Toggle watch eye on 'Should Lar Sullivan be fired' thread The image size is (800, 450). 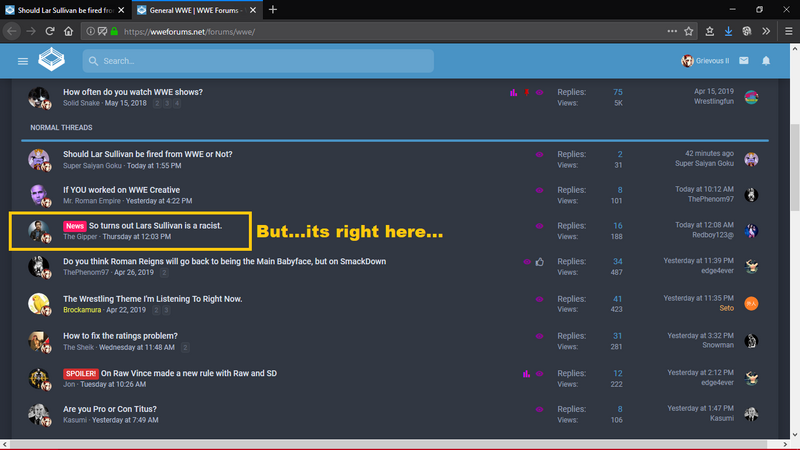pos(539,154)
